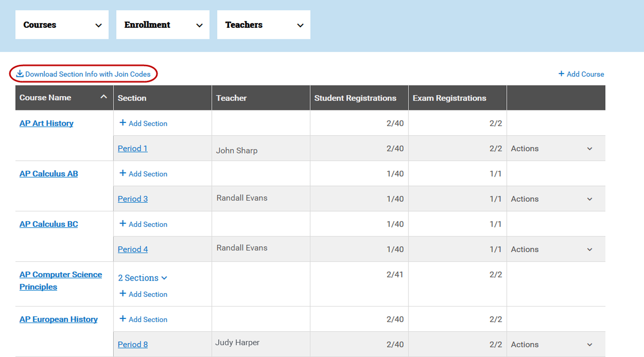Expand 2 Sections for Computer Science Principles
644x357 pixels.
(x=142, y=278)
